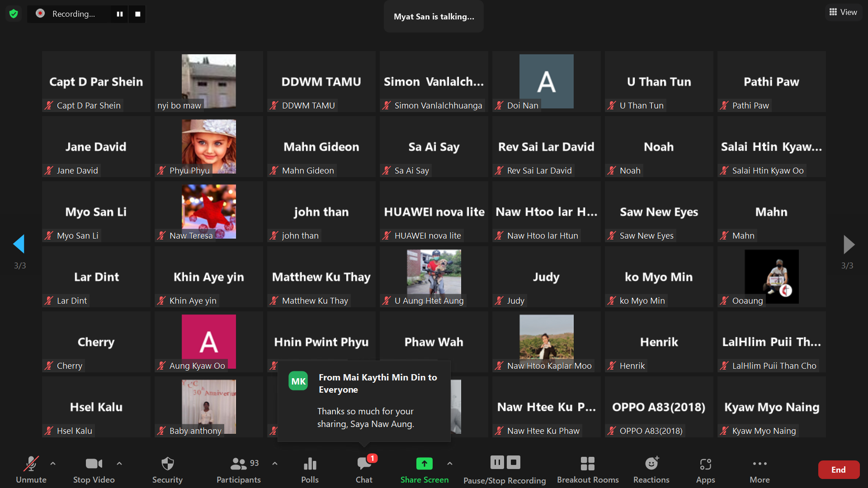Image resolution: width=868 pixels, height=488 pixels.
Task: Pause the recording in top bar
Action: tap(120, 14)
